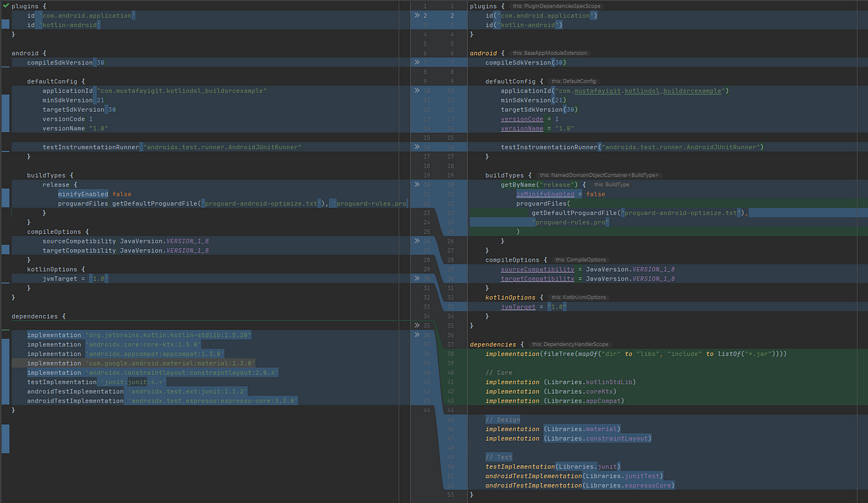Click minSdkVersion 21 in the left pane
Screen dimensions: 868x503
point(73,100)
